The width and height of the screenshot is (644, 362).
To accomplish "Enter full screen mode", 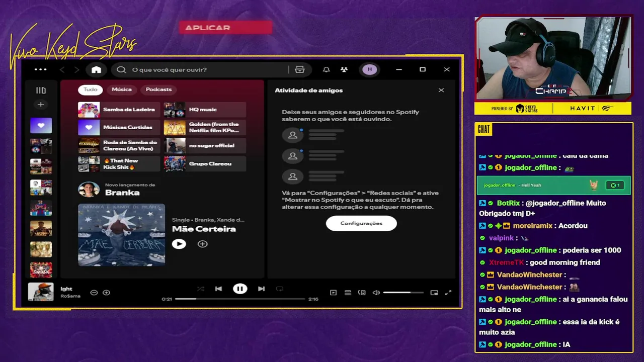I will click(448, 293).
